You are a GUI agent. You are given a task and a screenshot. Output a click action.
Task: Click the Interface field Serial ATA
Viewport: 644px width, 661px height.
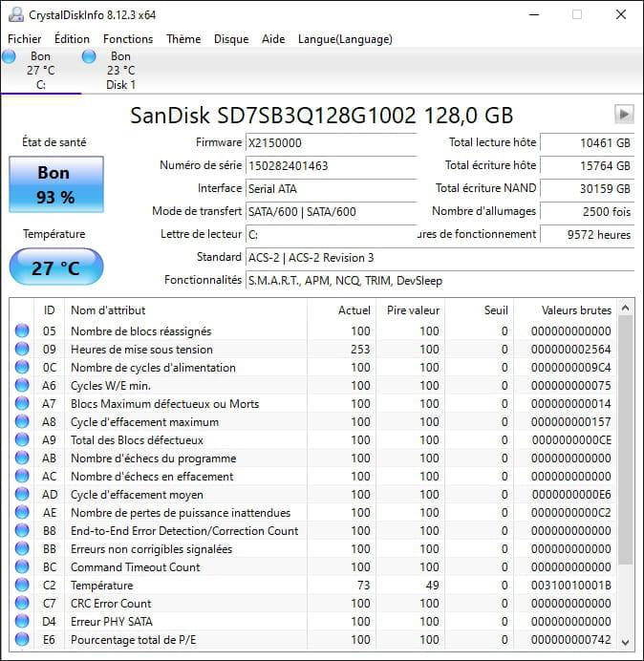coord(331,188)
